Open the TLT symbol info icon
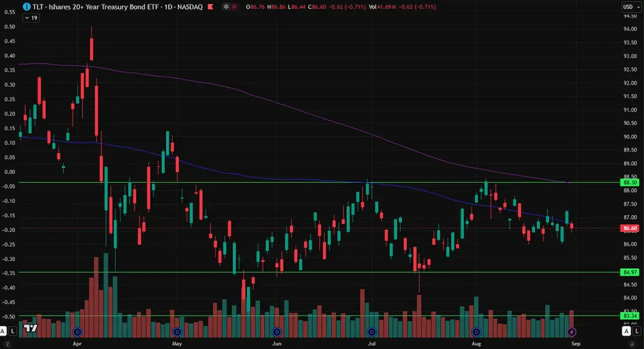Image resolution: width=644 pixels, height=349 pixels. [x=26, y=7]
